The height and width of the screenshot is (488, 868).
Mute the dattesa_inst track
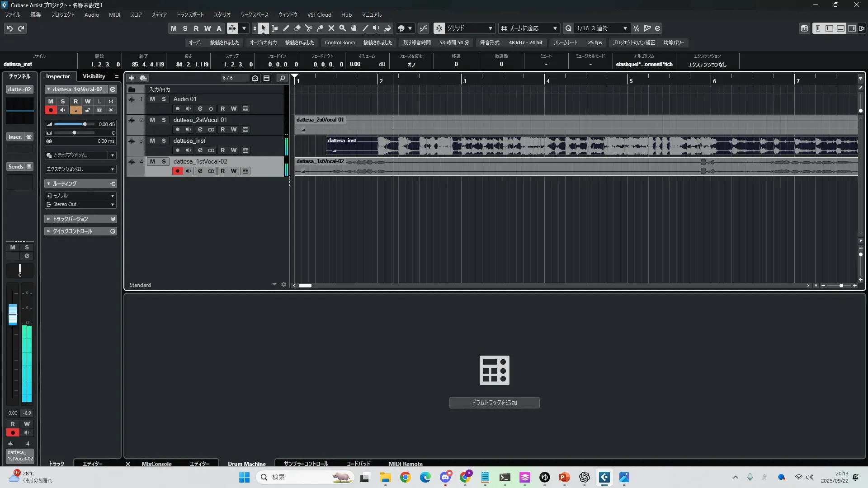tap(152, 141)
